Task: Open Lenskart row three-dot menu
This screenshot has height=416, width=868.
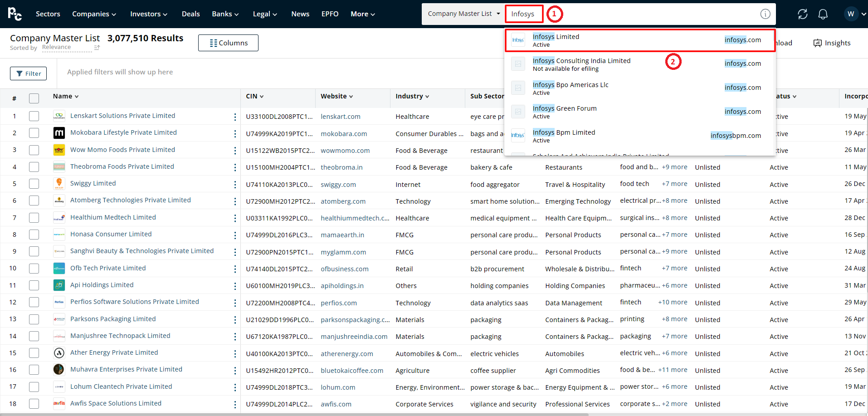Action: click(x=235, y=117)
